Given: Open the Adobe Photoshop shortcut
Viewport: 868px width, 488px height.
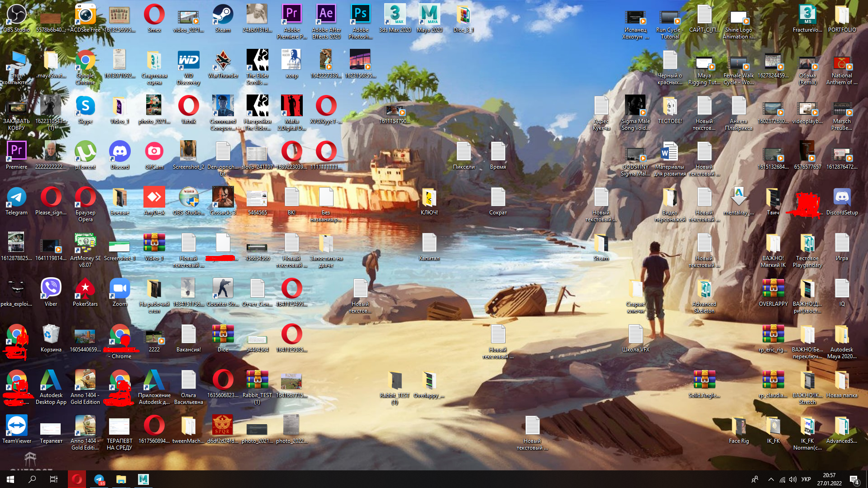Looking at the screenshot, I should 360,21.
